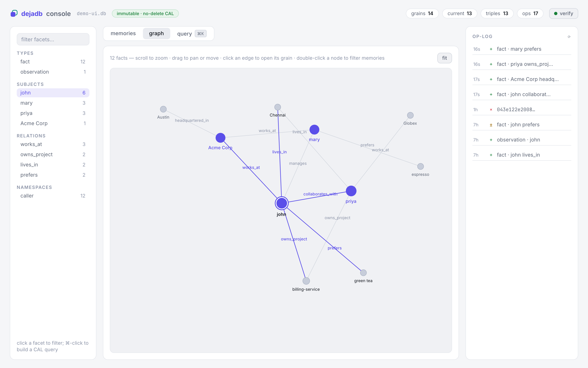
Task: Click the highlighted lives_in edge label
Action: [280, 152]
